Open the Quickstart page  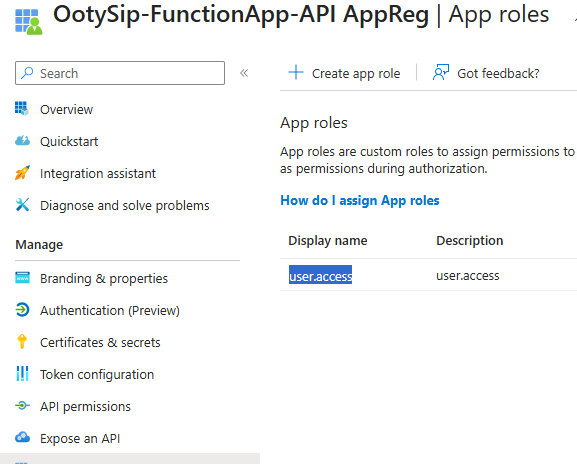point(69,141)
